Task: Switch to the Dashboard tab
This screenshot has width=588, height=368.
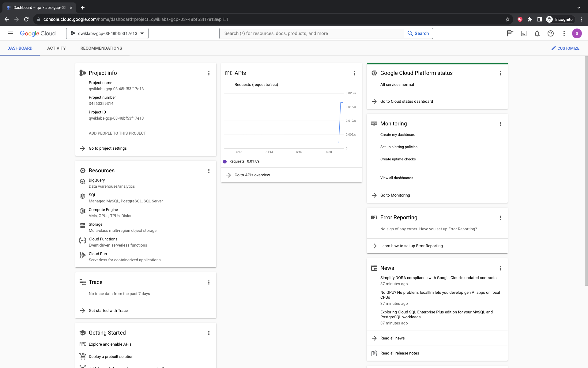Action: click(20, 48)
